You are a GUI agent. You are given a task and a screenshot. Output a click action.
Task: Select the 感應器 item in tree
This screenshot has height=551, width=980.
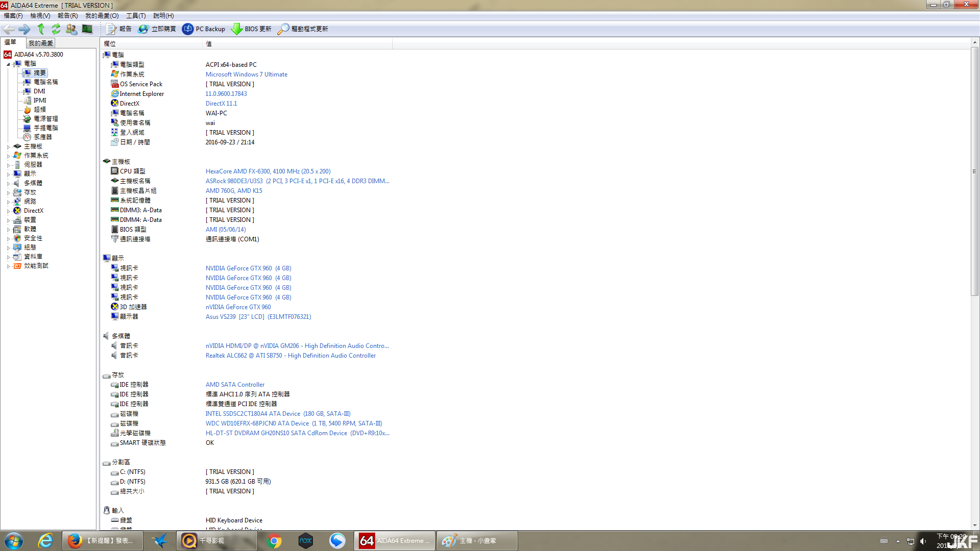coord(43,137)
